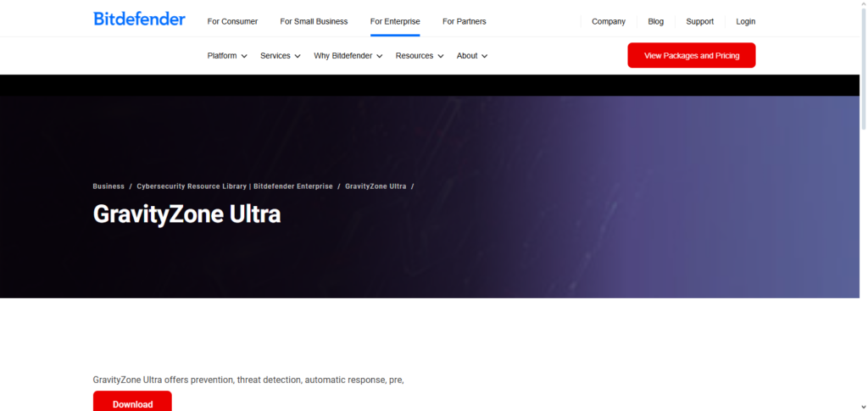Click the red Download button
The image size is (868, 411).
tap(132, 402)
